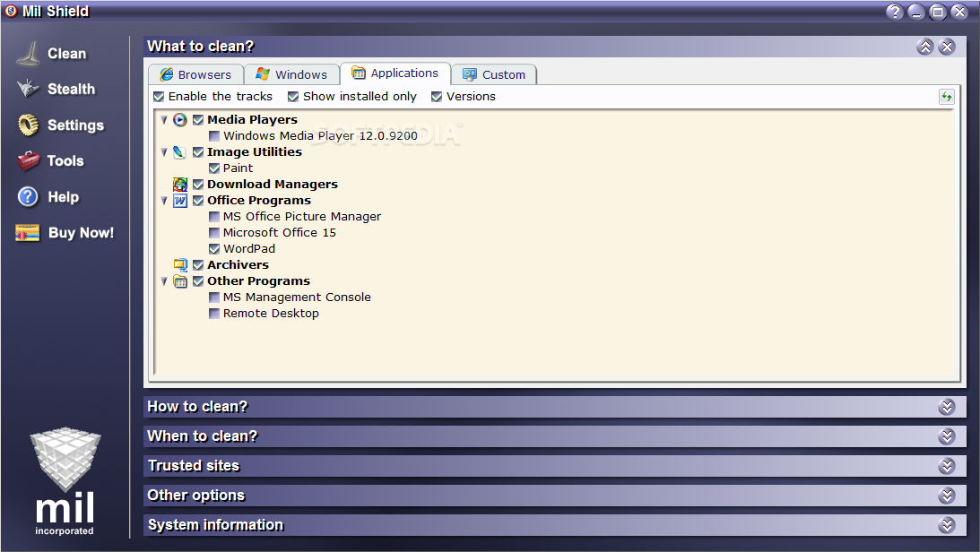
Task: Close the What to clean panel
Action: click(x=947, y=47)
